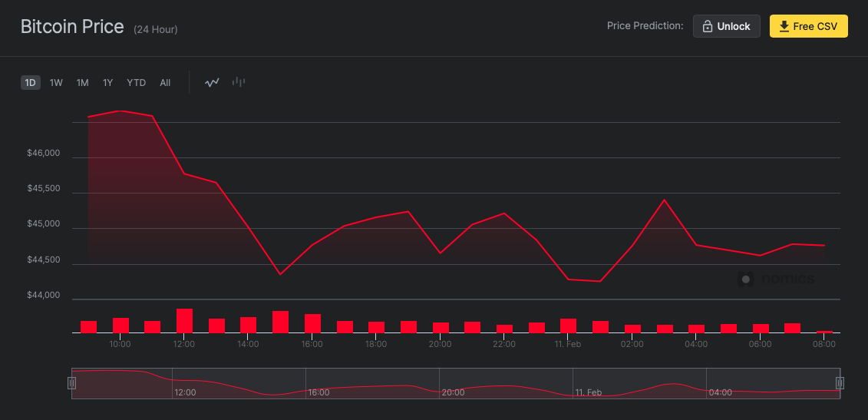Click the small volume bar above 08:00
This screenshot has width=868, height=420.
tap(824, 332)
